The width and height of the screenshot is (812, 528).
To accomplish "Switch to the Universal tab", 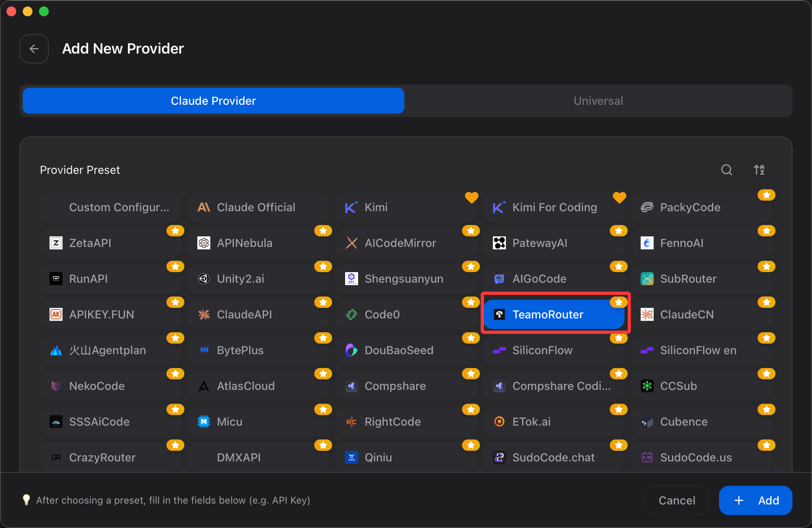I will tap(598, 101).
